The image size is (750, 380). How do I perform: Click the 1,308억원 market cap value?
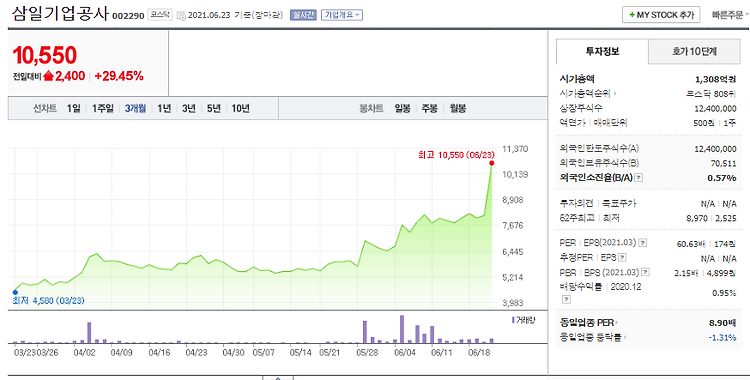click(716, 79)
